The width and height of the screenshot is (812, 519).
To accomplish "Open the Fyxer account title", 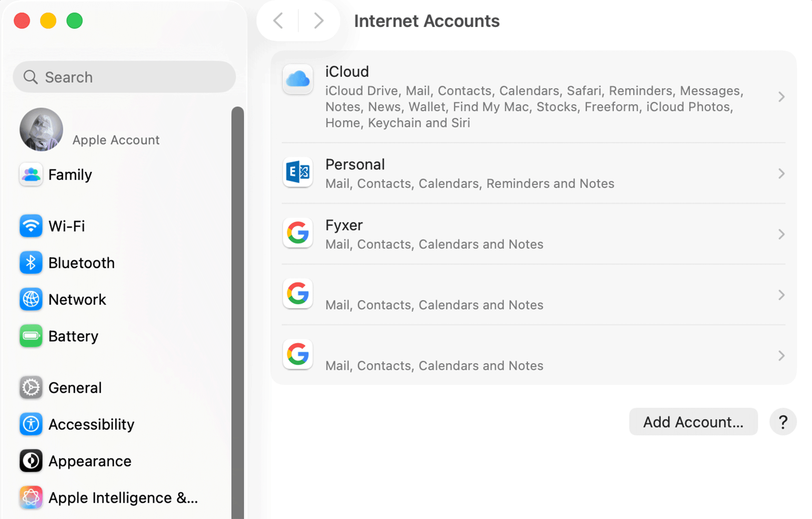I will click(344, 225).
